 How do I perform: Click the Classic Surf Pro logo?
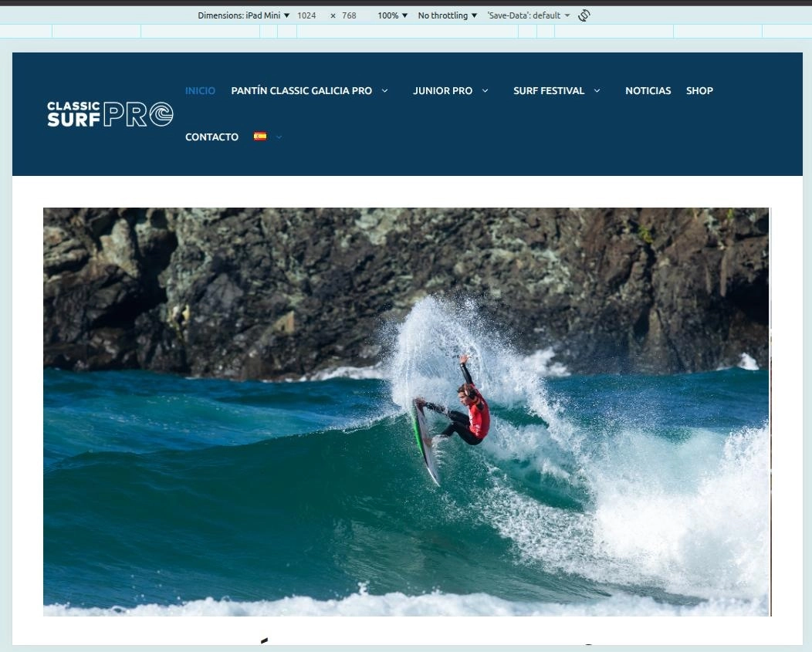point(110,114)
